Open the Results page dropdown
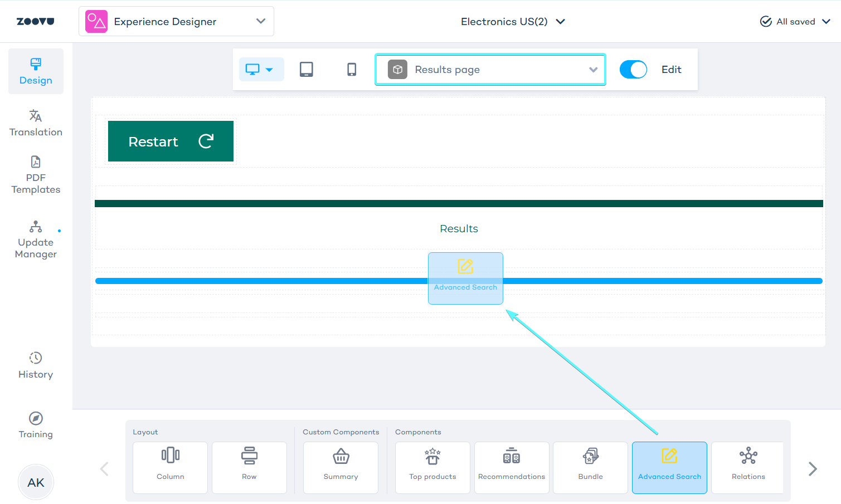The width and height of the screenshot is (841, 504). [490, 70]
